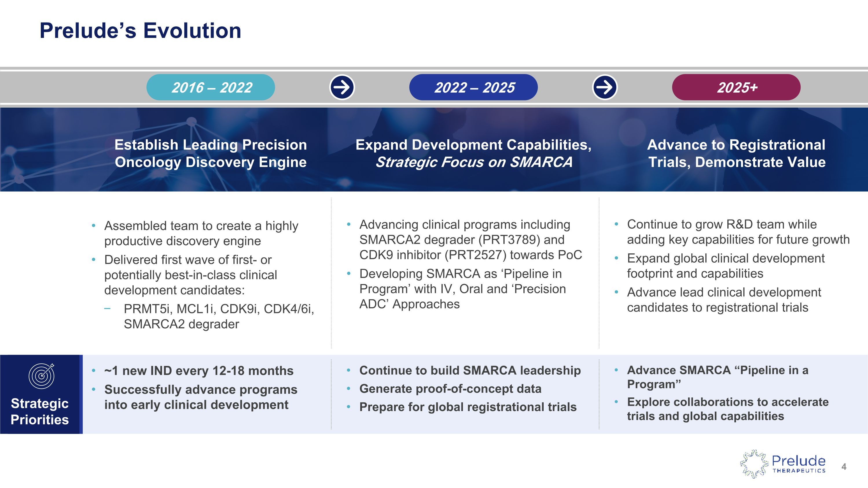Click the first arrow circle after 2016 – 2022
The height and width of the screenshot is (488, 868).
[342, 88]
